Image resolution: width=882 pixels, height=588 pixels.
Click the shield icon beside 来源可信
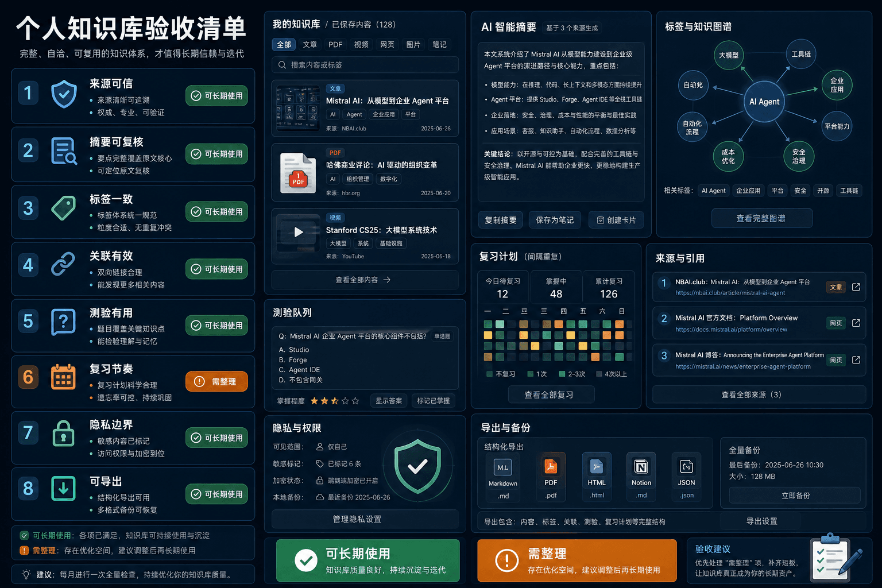click(64, 94)
